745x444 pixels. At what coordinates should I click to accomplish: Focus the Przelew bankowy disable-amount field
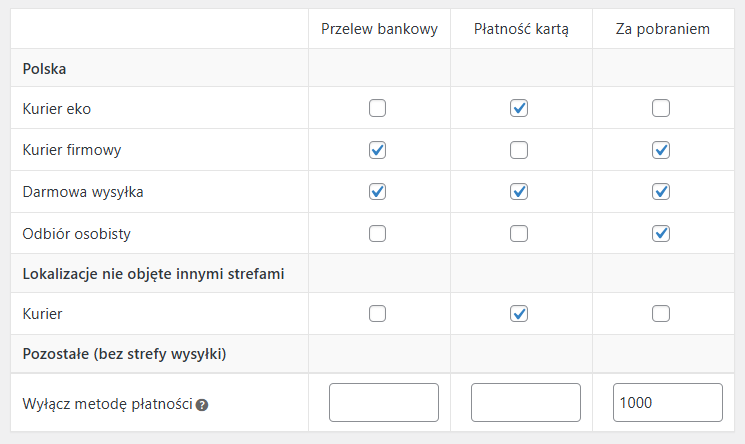tap(384, 403)
